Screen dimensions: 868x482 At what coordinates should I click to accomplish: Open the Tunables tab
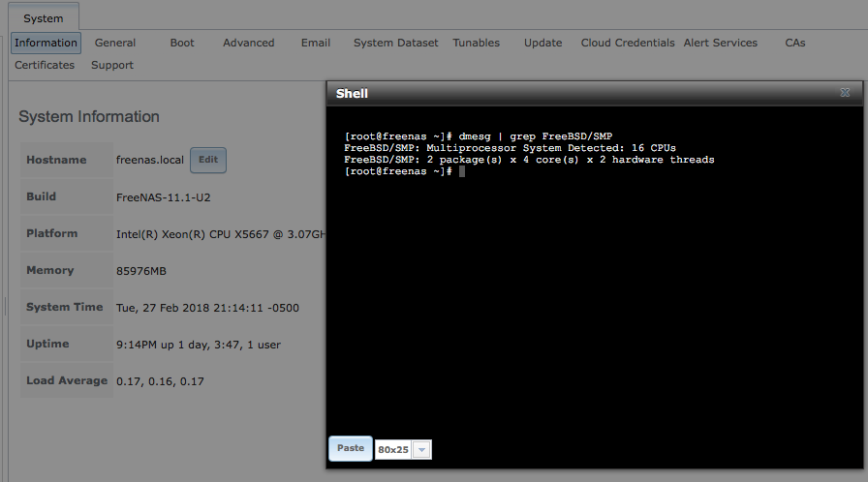coord(476,43)
